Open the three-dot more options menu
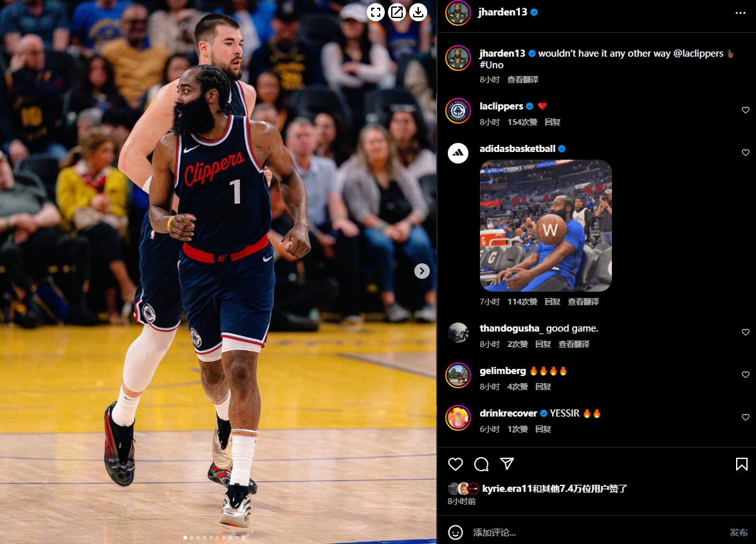Image resolution: width=756 pixels, height=544 pixels. (741, 13)
